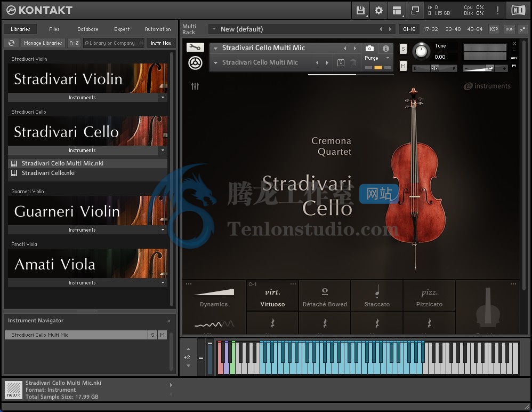Open the multi preset dropdown menu
Image resolution: width=532 pixels, height=412 pixels.
[x=214, y=29]
